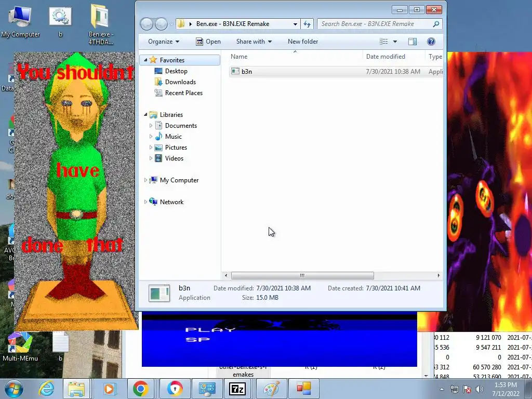Open the Control Panel taskbar icon
The image size is (532, 399).
click(207, 389)
